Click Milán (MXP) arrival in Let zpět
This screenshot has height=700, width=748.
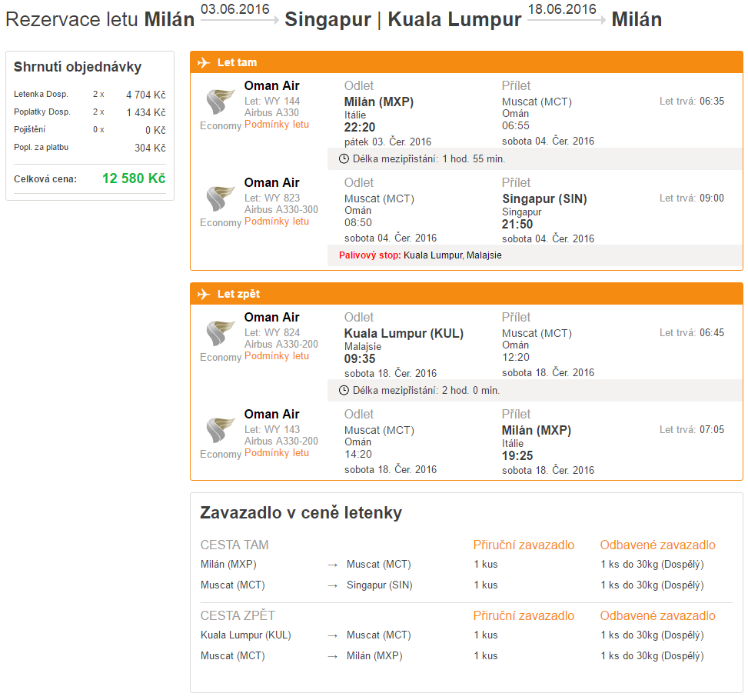coord(536,431)
